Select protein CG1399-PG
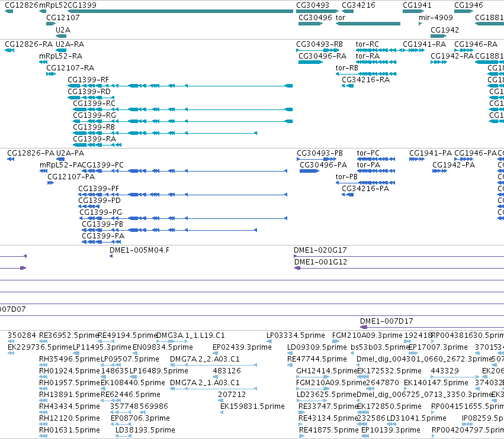Viewport: 504px width, 439px height. click(183, 218)
